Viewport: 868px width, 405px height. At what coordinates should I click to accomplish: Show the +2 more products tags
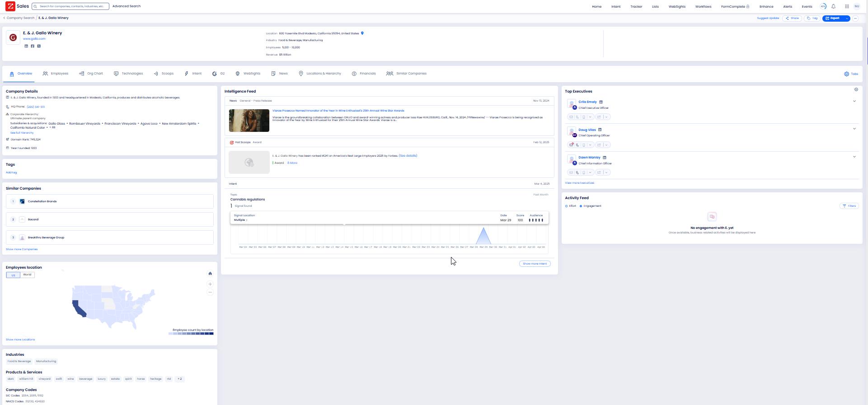coord(180,379)
